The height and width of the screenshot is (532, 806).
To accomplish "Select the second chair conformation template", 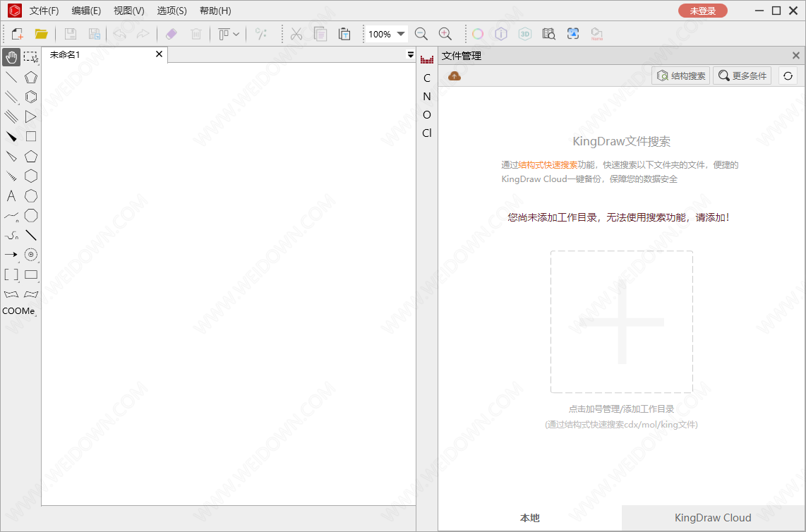I will coord(31,294).
